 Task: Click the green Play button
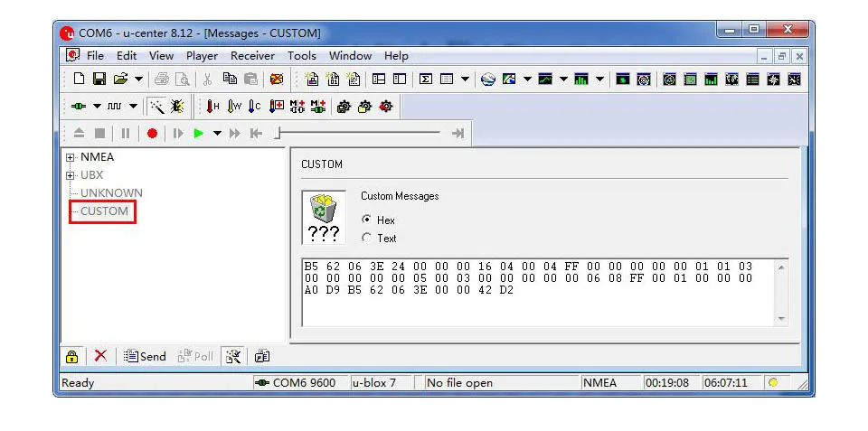pyautogui.click(x=199, y=134)
